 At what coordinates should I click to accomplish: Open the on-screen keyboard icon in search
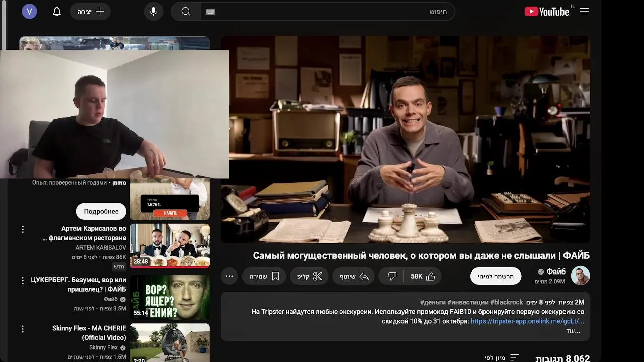point(210,12)
